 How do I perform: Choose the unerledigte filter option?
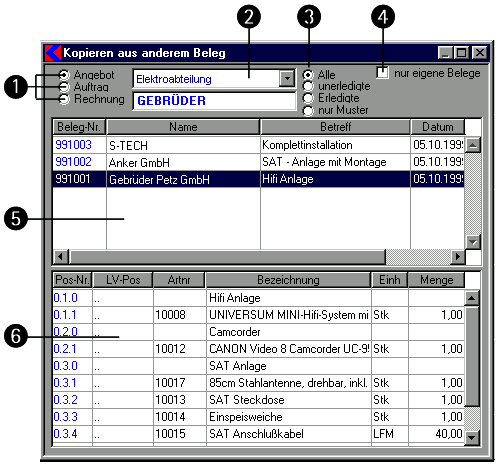click(308, 86)
